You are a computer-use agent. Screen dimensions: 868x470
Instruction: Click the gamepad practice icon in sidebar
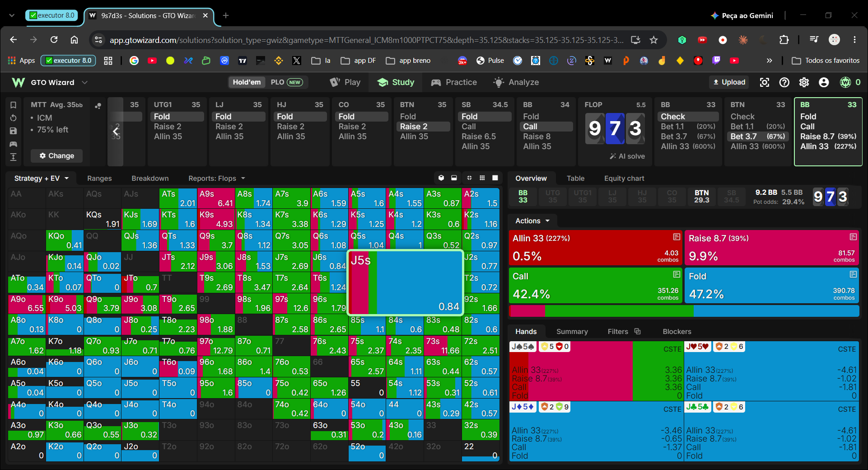[14, 144]
